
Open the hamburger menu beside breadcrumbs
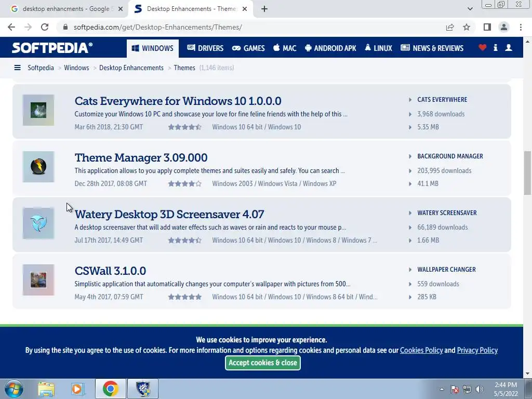coord(17,68)
